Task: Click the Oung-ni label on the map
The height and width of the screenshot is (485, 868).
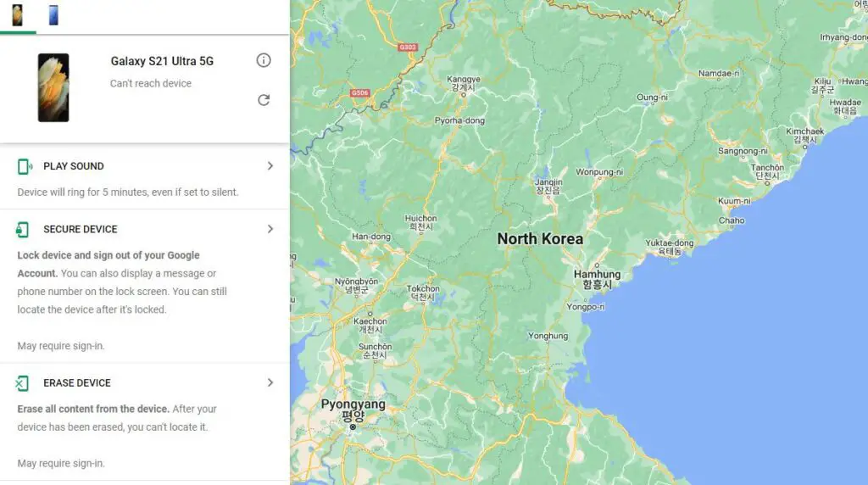Action: (652, 98)
